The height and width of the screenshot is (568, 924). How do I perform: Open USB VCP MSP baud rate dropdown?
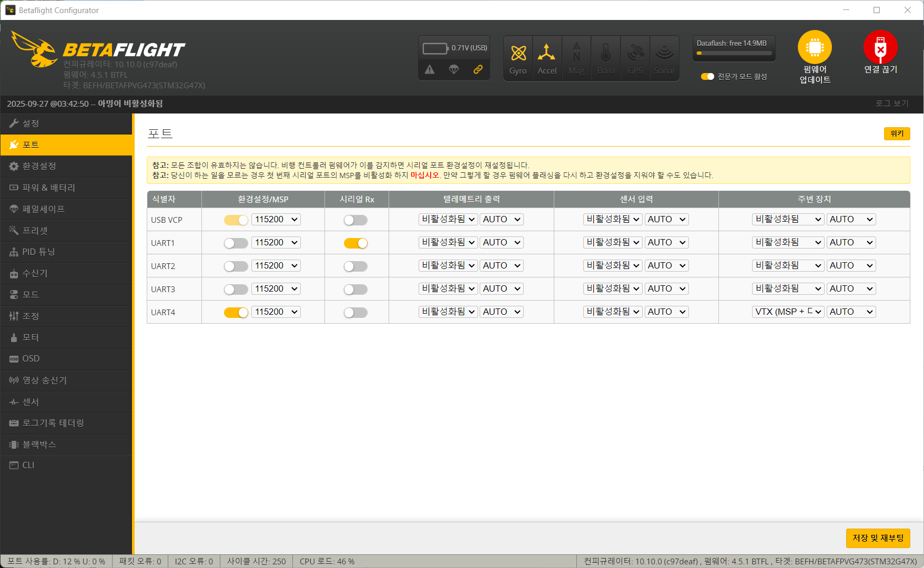pyautogui.click(x=276, y=219)
